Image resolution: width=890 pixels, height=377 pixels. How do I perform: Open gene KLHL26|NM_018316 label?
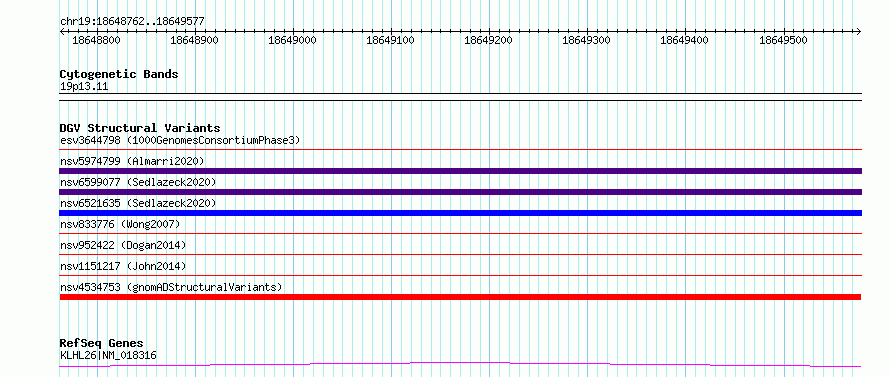[x=108, y=356]
